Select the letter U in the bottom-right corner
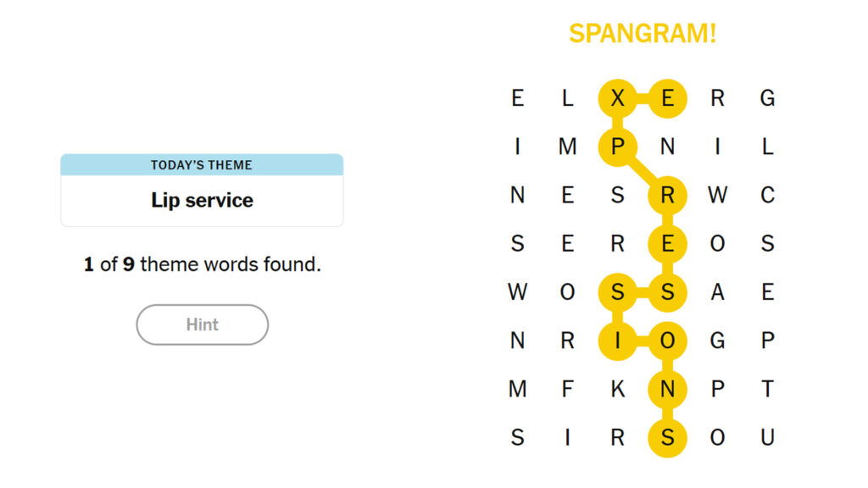The image size is (868, 488). pos(768,438)
